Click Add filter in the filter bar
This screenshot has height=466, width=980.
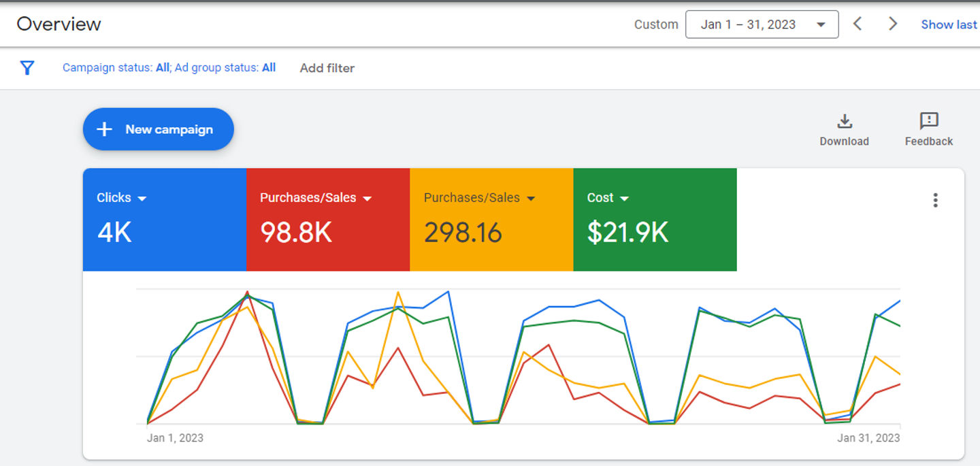(x=327, y=68)
